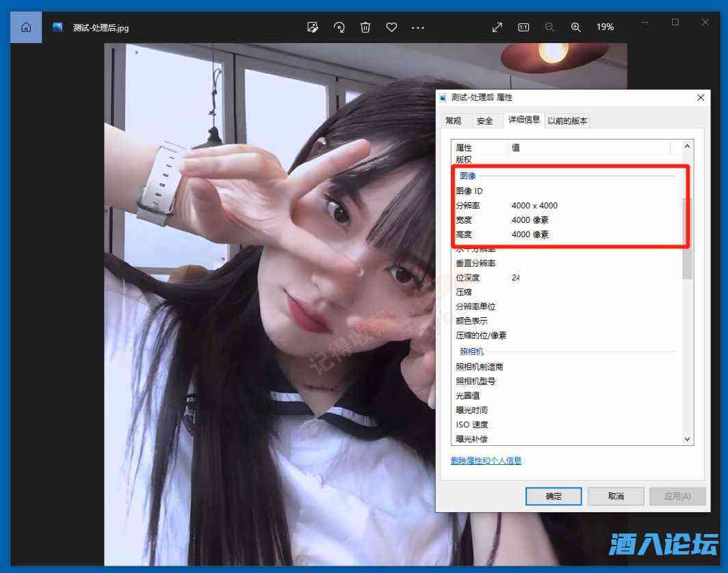Zoom out using minus magnifier icon
728x573 pixels.
click(549, 27)
